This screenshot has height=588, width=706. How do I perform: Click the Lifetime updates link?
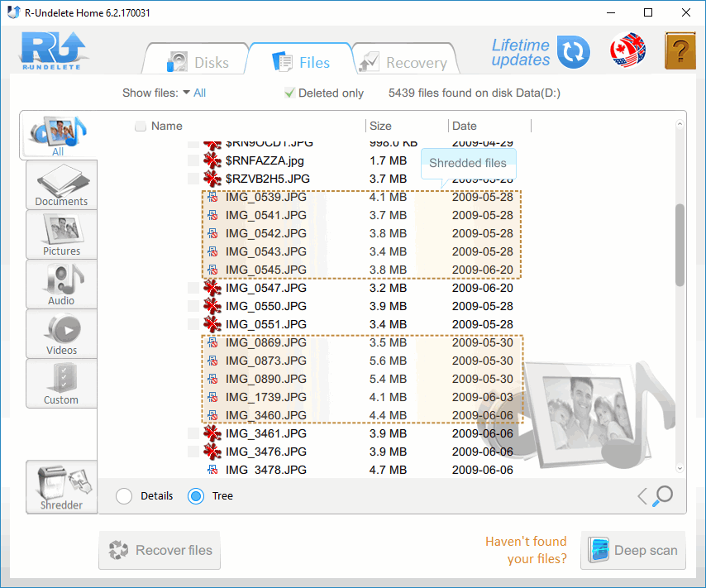521,52
